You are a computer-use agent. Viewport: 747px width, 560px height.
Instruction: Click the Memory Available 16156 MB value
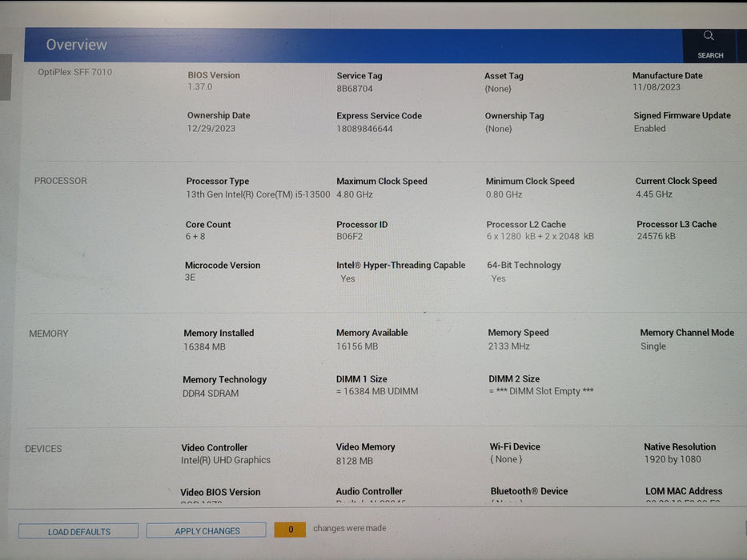coord(357,346)
